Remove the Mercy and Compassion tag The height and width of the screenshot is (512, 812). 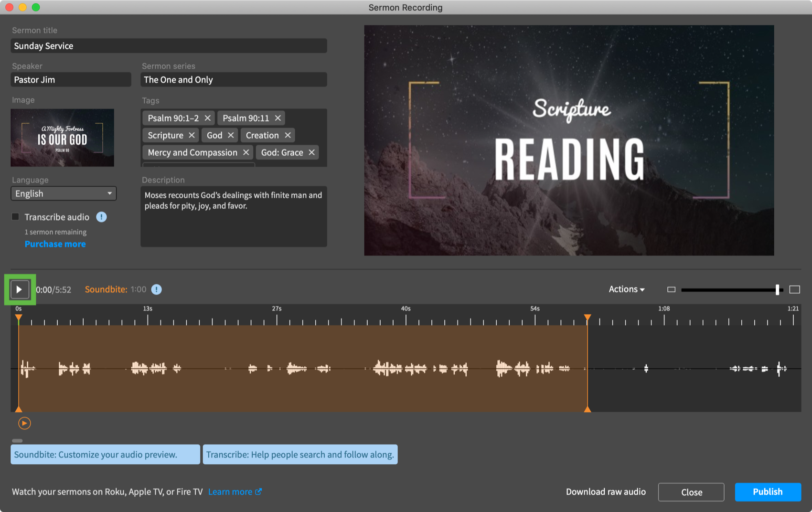(x=246, y=152)
